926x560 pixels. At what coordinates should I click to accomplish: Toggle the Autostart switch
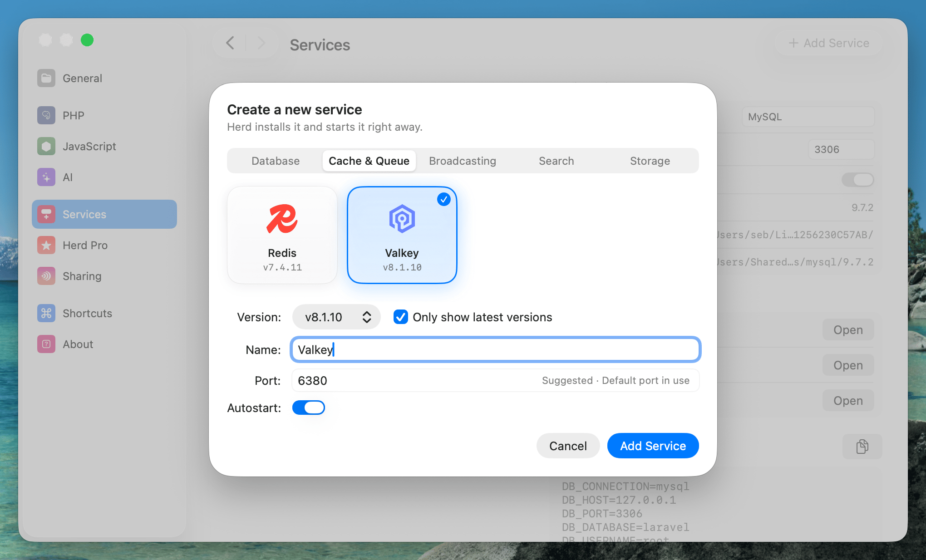pyautogui.click(x=309, y=408)
